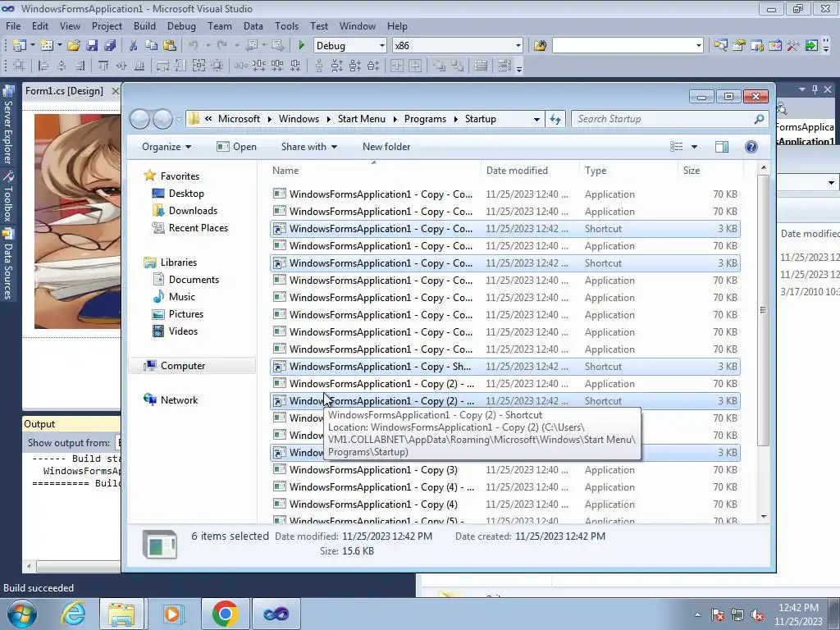Open the address bar history dropdown arrow

click(536, 119)
